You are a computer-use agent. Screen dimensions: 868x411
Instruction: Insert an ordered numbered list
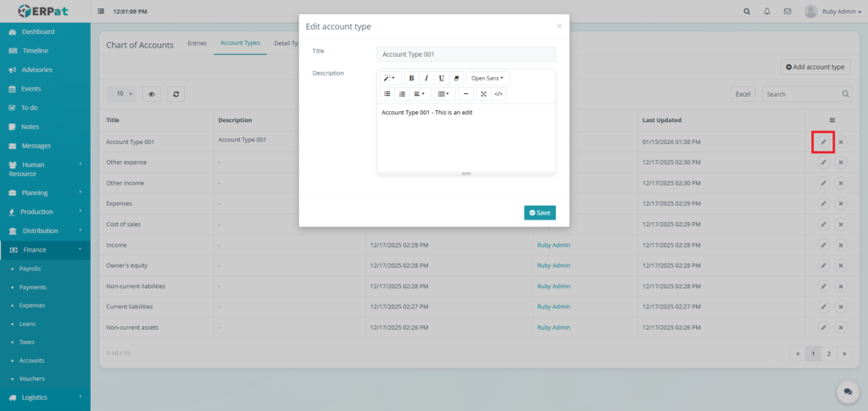[403, 94]
